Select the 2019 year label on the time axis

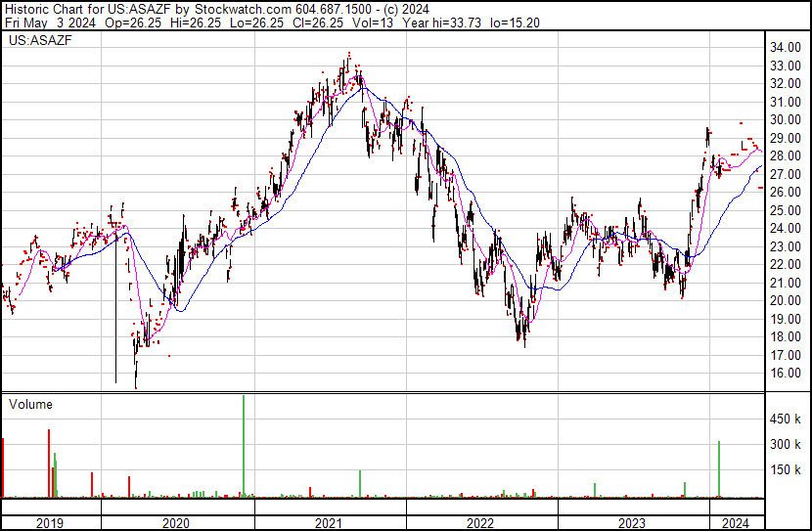click(x=50, y=522)
